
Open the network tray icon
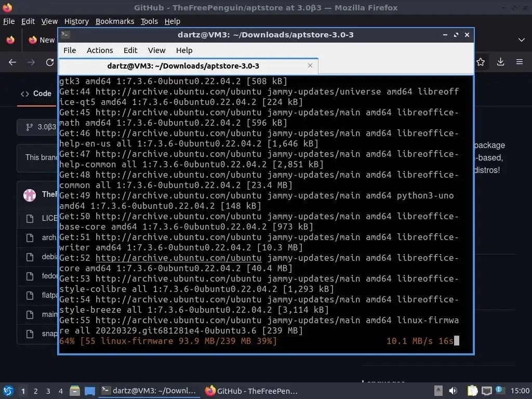[487, 391]
